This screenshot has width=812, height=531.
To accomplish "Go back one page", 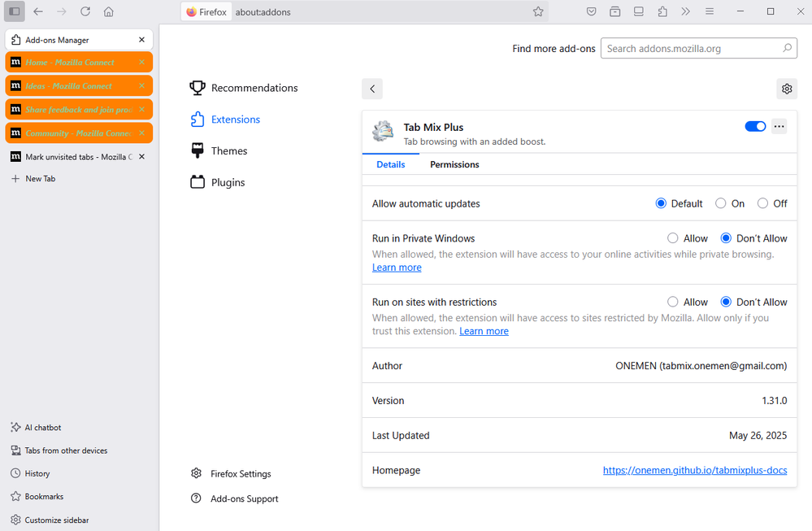I will coord(38,11).
